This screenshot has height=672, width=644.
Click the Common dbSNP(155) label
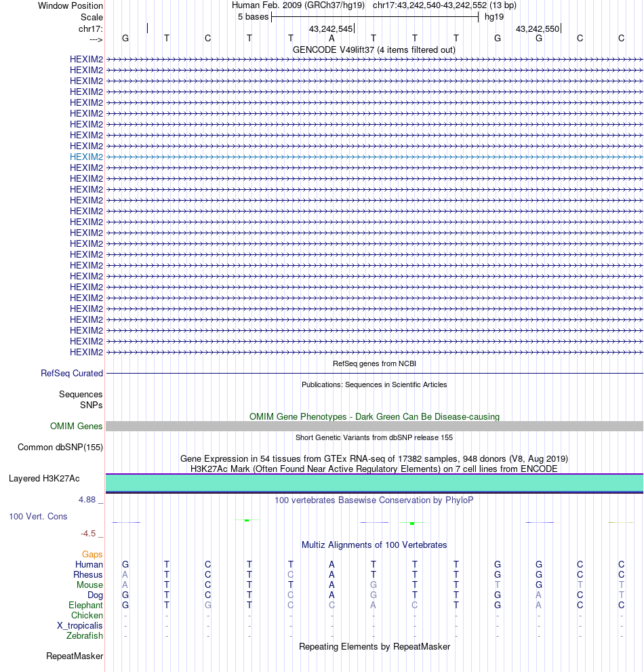pyautogui.click(x=60, y=448)
